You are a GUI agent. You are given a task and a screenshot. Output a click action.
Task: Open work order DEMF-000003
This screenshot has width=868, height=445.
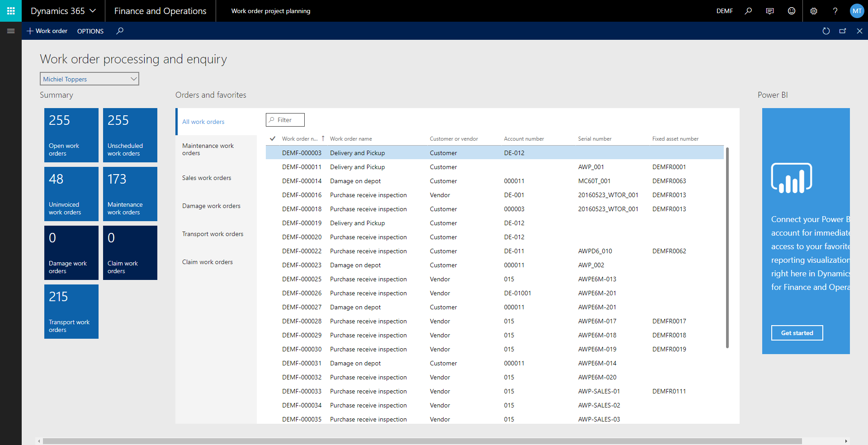coord(302,153)
